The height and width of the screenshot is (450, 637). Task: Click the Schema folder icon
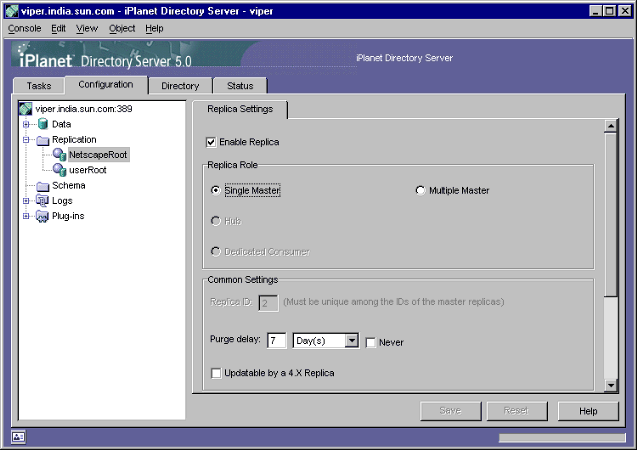pyautogui.click(x=43, y=186)
